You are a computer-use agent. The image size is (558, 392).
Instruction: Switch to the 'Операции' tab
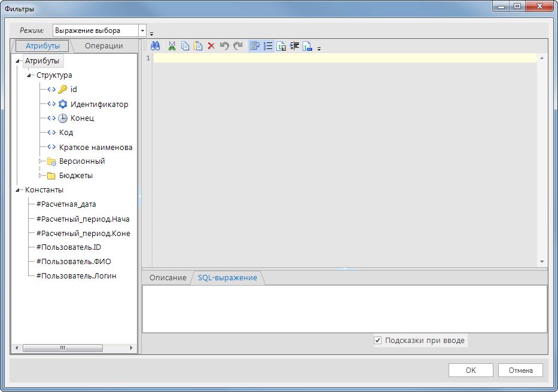[x=103, y=46]
